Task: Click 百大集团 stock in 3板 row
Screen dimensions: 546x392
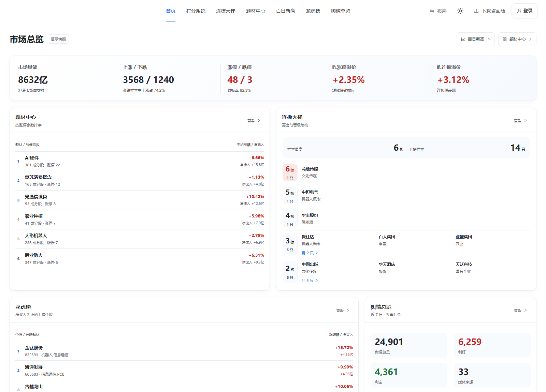Action: pyautogui.click(x=387, y=237)
